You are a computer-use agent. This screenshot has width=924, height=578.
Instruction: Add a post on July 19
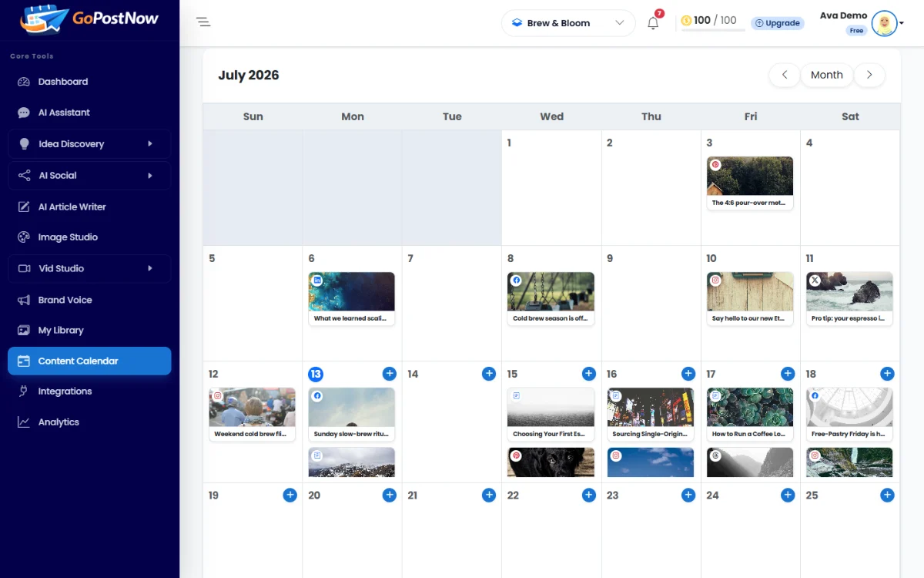coord(290,496)
